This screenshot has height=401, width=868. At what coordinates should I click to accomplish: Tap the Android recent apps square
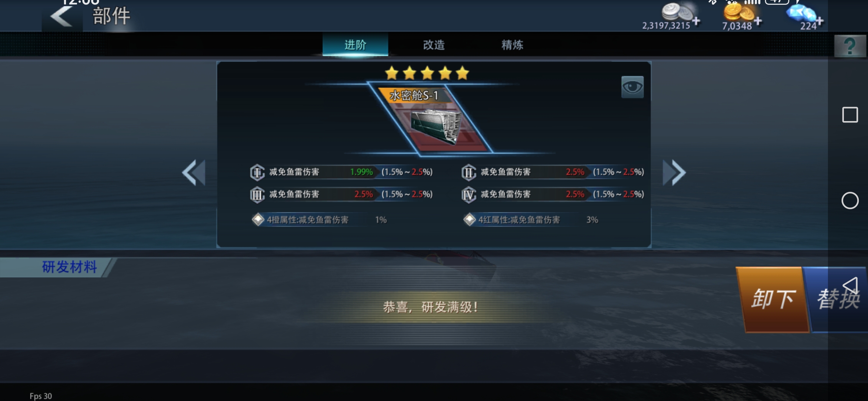[850, 114]
